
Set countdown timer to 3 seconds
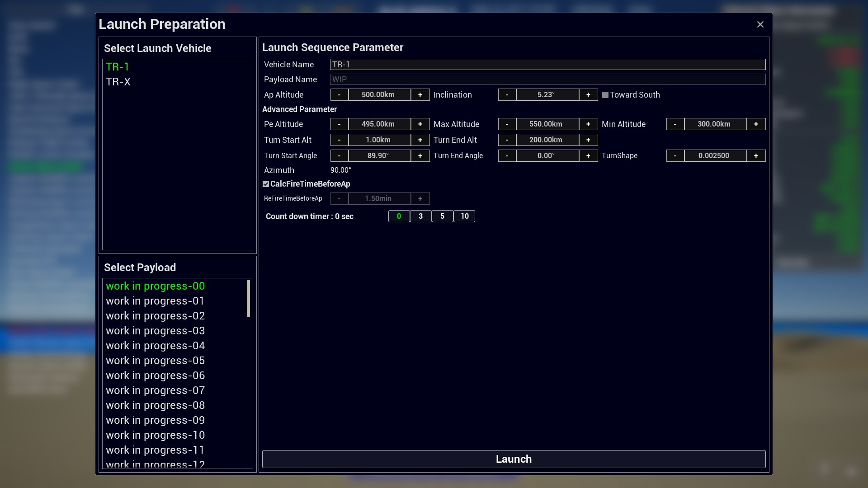click(x=420, y=216)
